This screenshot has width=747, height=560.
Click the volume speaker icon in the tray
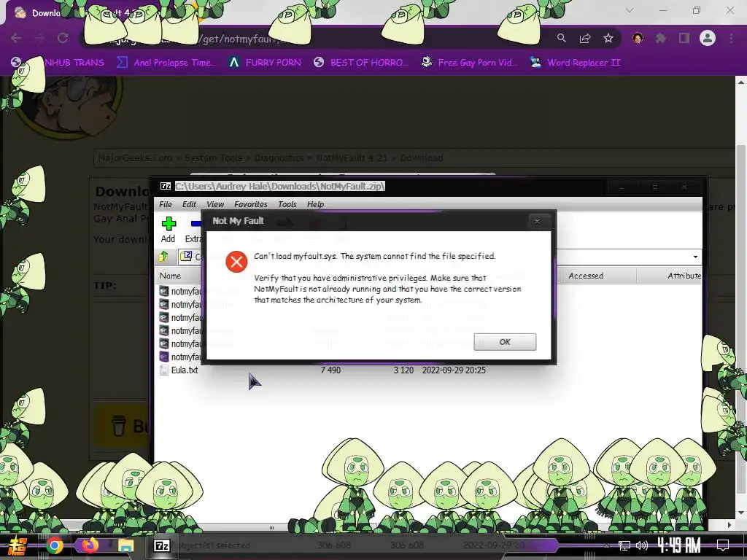point(642,545)
